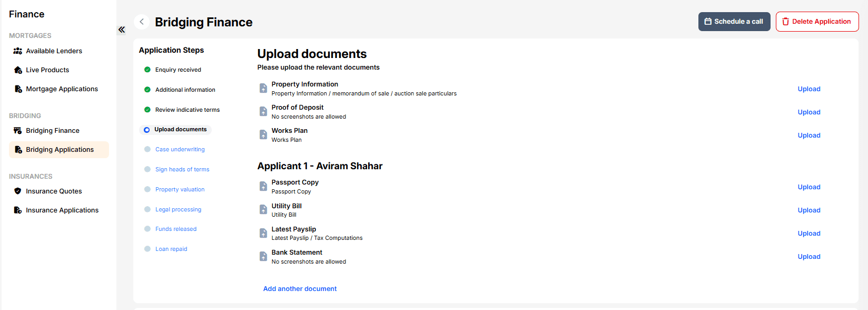Upload the Works Plan document
Viewport: 868px width, 310px height.
809,135
